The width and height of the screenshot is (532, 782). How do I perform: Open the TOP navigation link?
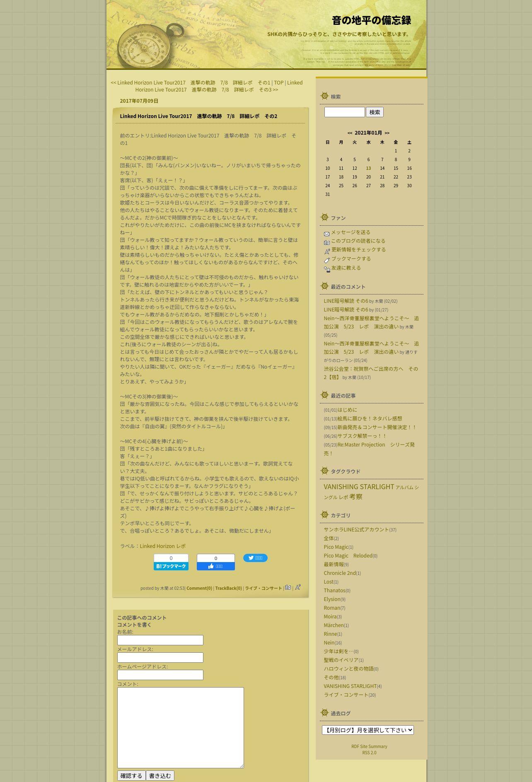click(x=278, y=83)
